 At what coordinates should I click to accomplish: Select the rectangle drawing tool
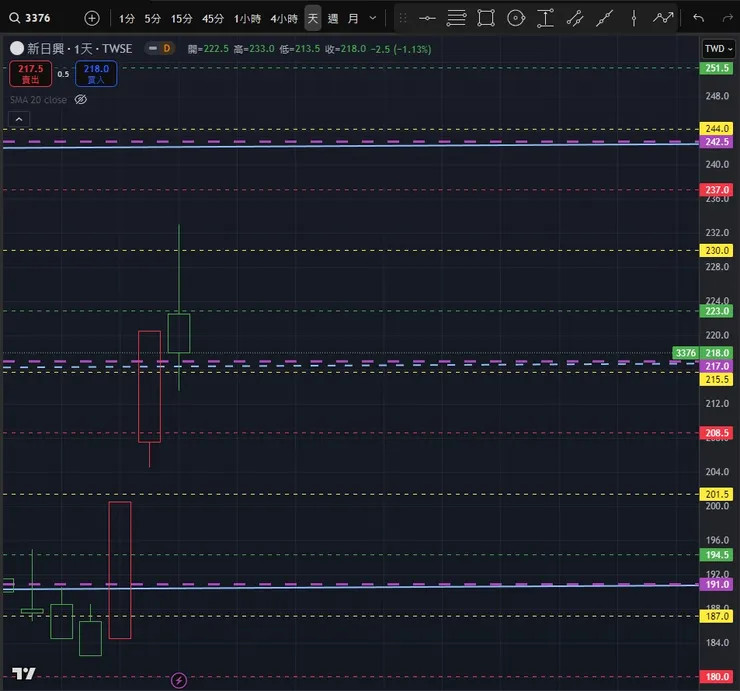click(486, 18)
